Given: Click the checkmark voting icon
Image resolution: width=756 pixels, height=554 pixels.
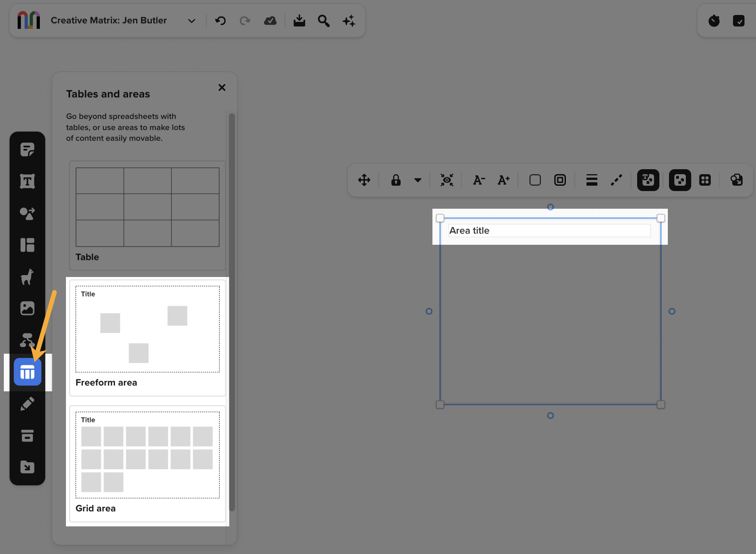Looking at the screenshot, I should pyautogui.click(x=738, y=21).
